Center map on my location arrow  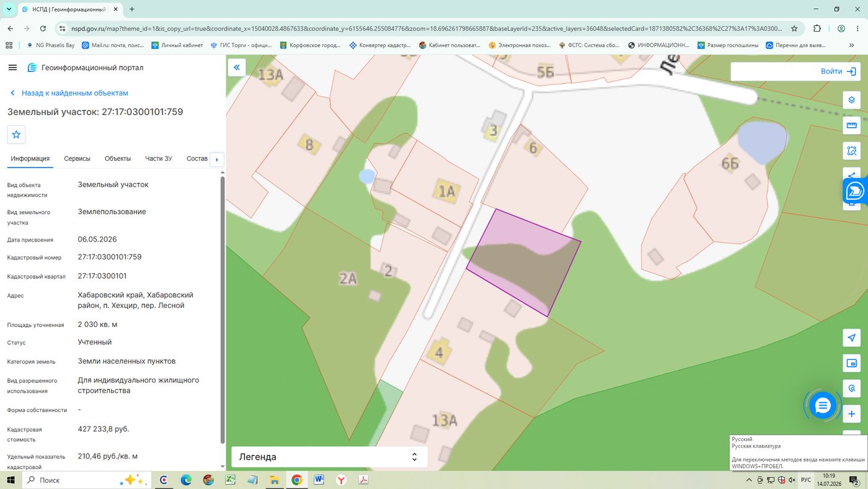[852, 338]
